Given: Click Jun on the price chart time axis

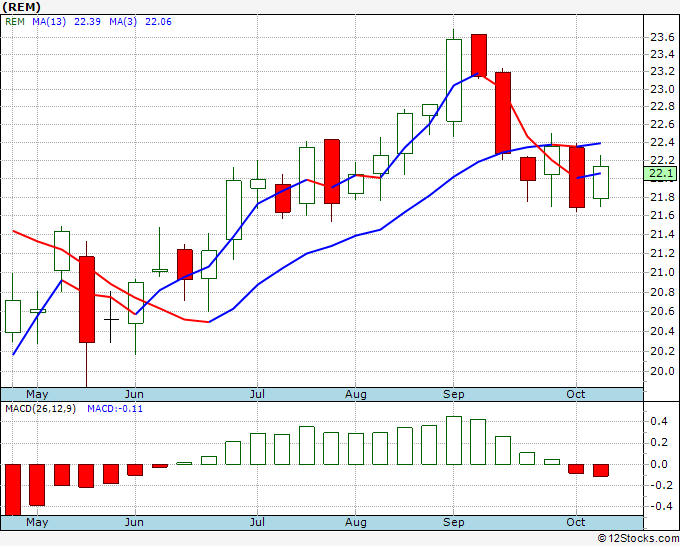Looking at the screenshot, I should tap(134, 394).
